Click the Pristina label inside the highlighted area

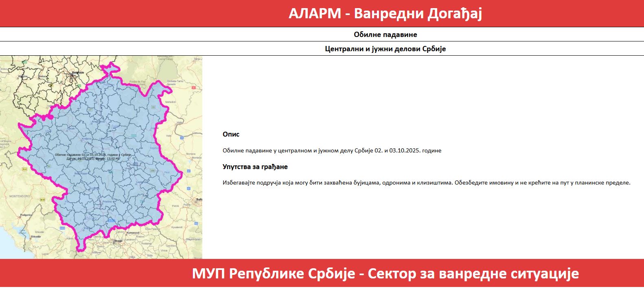pos(107,202)
